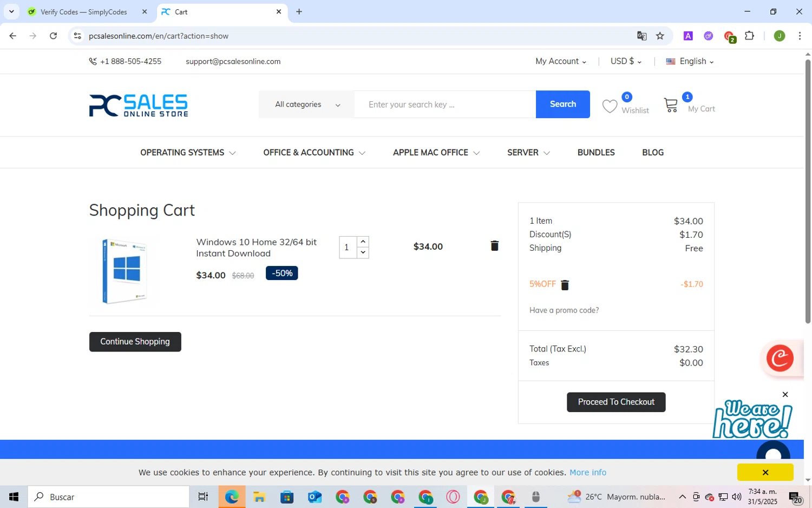Open the Bundles menu item
Image resolution: width=812 pixels, height=508 pixels.
596,153
